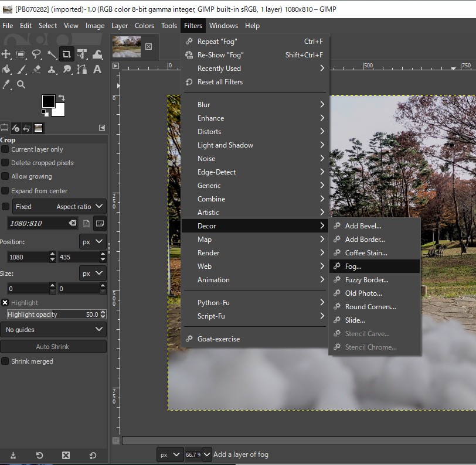Swap foreground and background colors
Viewport: 476px width, 465px height.
tap(62, 98)
